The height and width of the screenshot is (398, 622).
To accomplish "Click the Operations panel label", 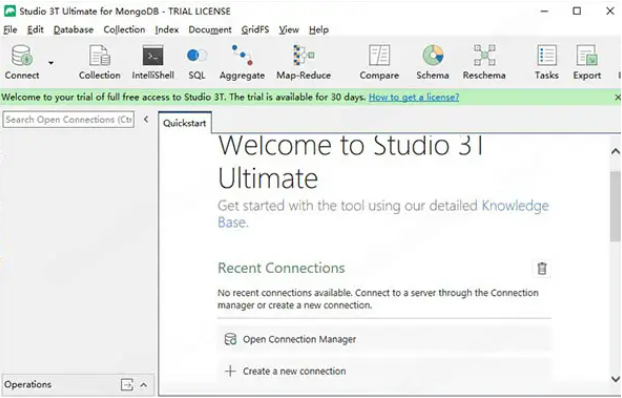I will coord(28,385).
